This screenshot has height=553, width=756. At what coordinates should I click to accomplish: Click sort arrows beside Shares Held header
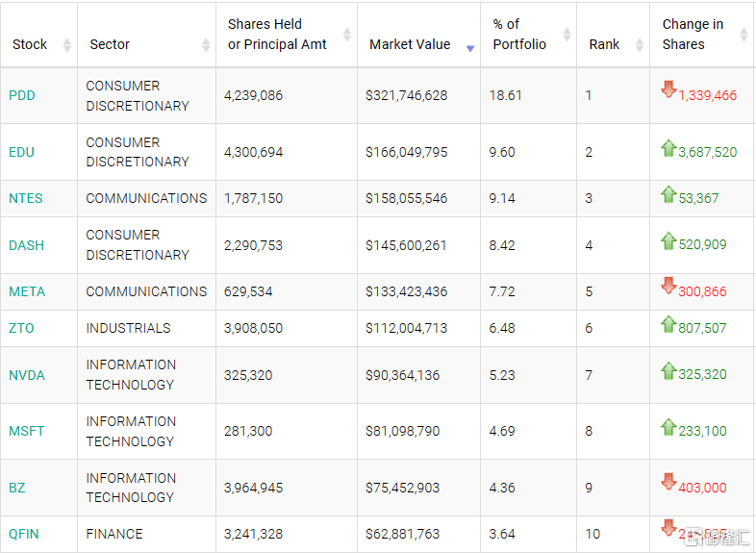click(x=347, y=36)
